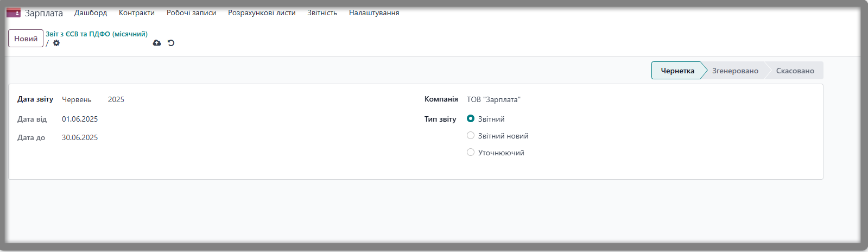This screenshot has width=868, height=252.
Task: Select the Звітний report type
Action: coord(471,118)
